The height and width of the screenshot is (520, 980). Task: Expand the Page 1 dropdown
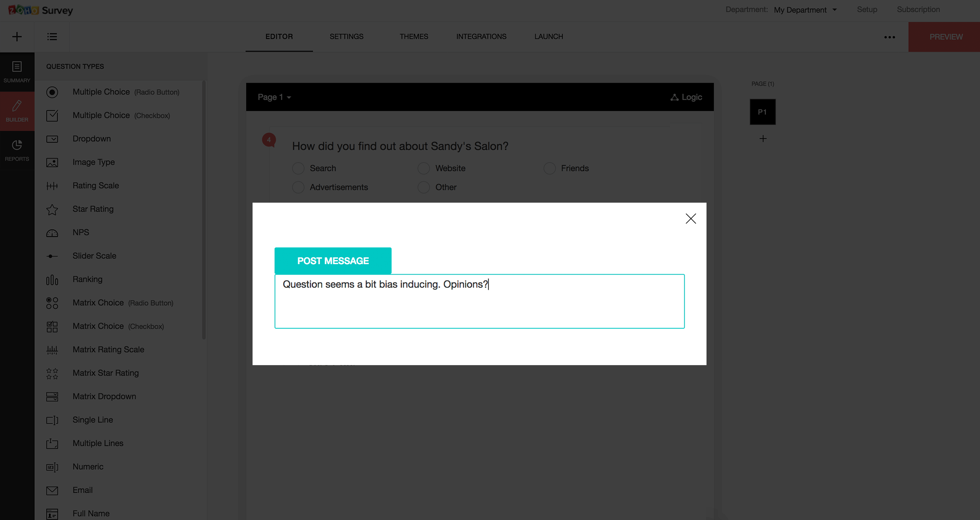(274, 97)
